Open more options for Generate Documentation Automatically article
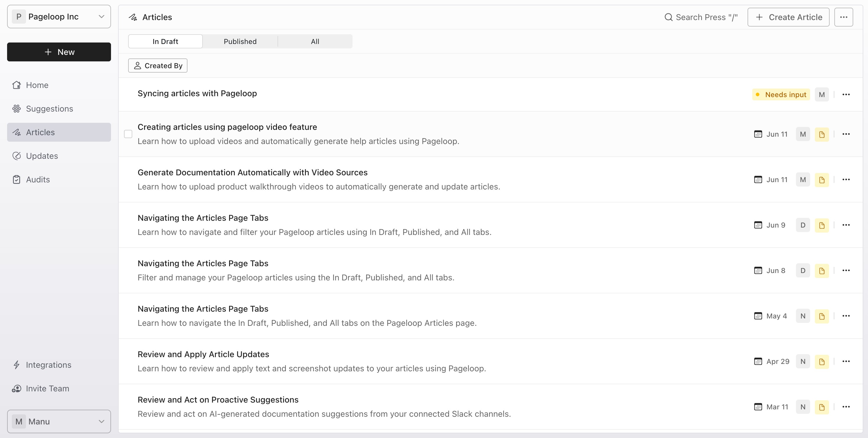This screenshot has width=868, height=438. (846, 179)
